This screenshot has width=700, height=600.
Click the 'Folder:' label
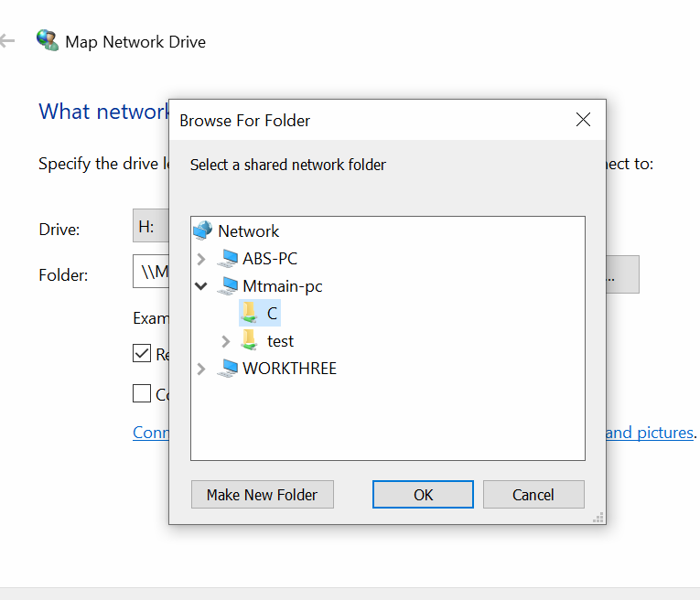[x=63, y=275]
